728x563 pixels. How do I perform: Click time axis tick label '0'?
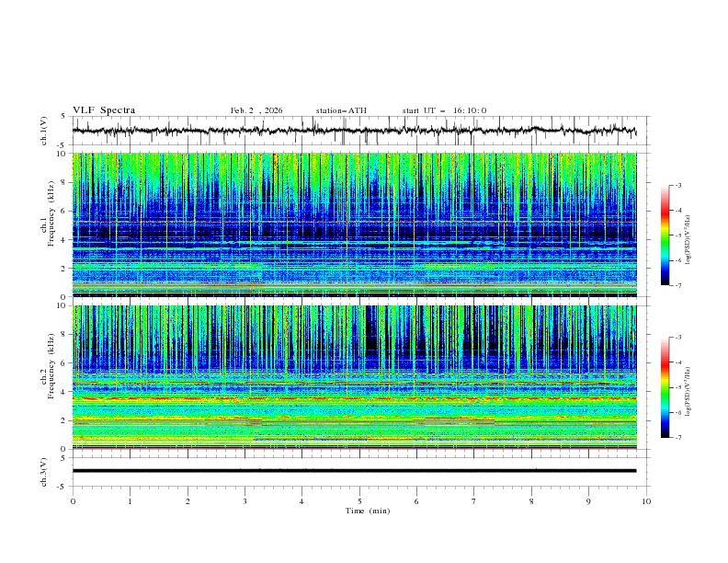73,501
